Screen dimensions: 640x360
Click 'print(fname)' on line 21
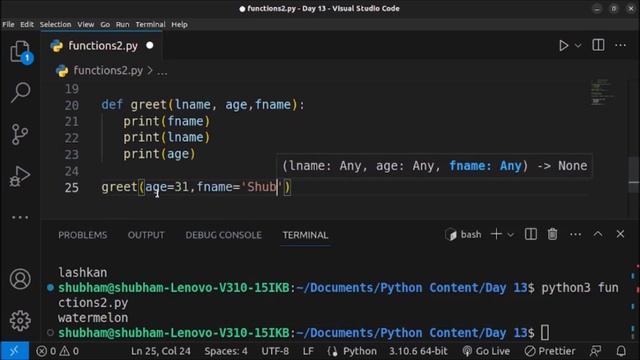[x=167, y=121]
